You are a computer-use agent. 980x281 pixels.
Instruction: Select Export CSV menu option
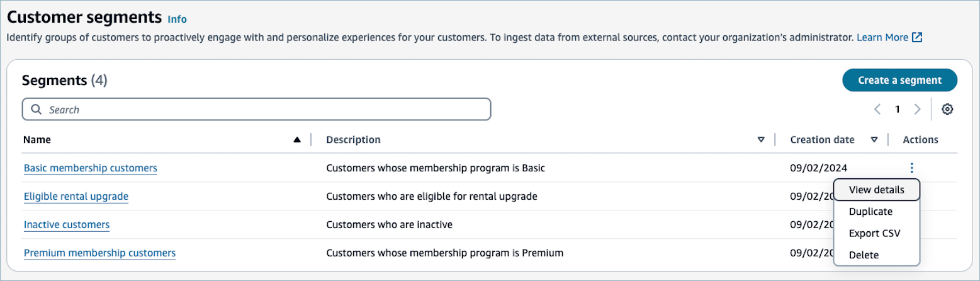[x=874, y=233]
